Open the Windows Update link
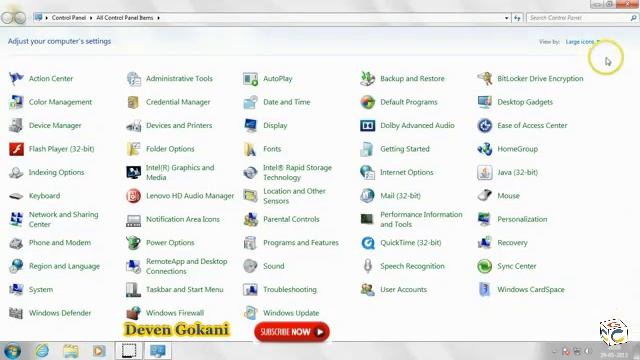 tap(291, 313)
